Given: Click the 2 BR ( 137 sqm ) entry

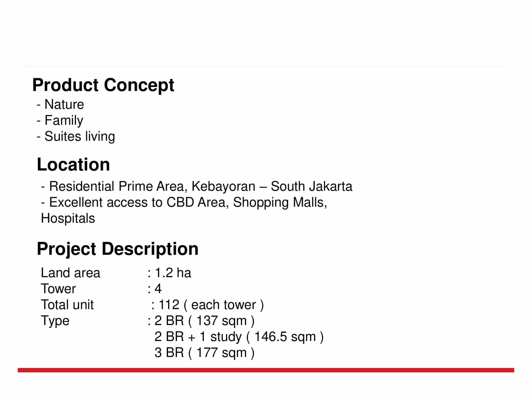Looking at the screenshot, I should point(204,321).
